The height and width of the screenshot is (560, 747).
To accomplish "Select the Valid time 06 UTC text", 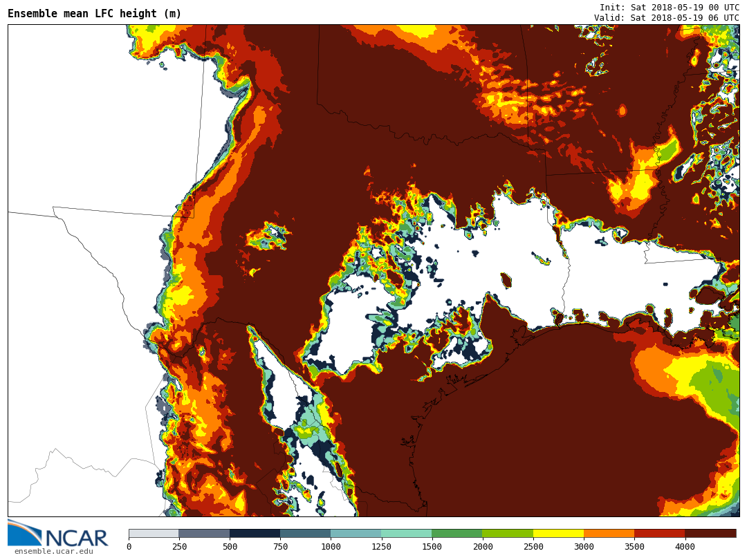I will pos(666,17).
